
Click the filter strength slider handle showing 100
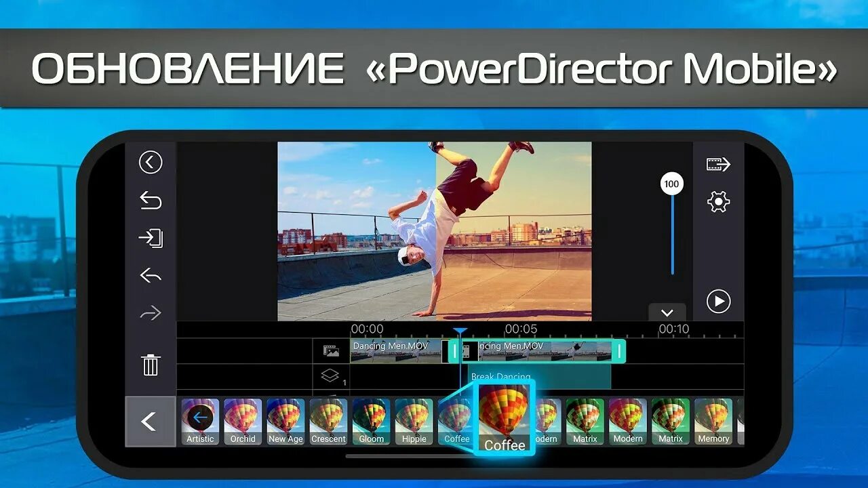pyautogui.click(x=671, y=184)
